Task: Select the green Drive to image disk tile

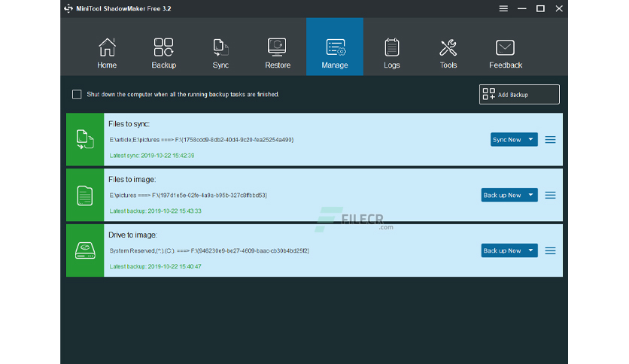Action: pyautogui.click(x=85, y=250)
